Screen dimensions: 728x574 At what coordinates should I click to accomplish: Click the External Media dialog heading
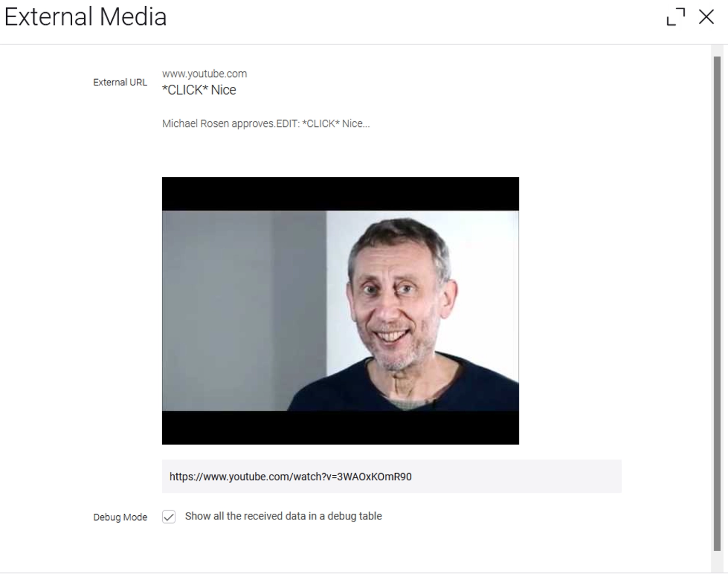click(85, 17)
